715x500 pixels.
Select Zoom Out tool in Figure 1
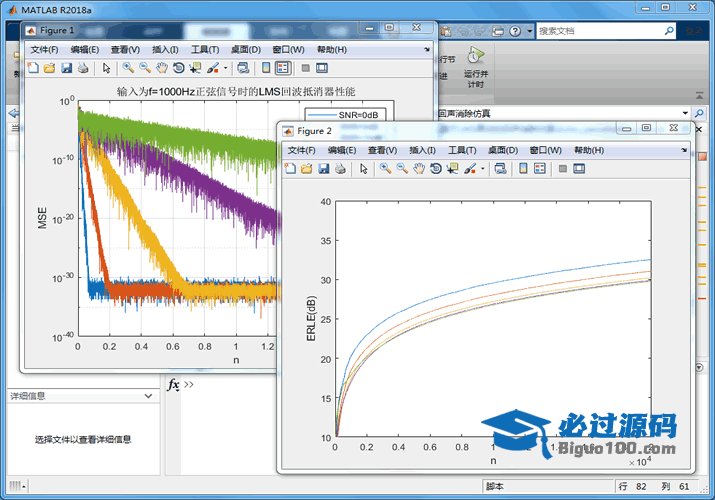coord(145,68)
